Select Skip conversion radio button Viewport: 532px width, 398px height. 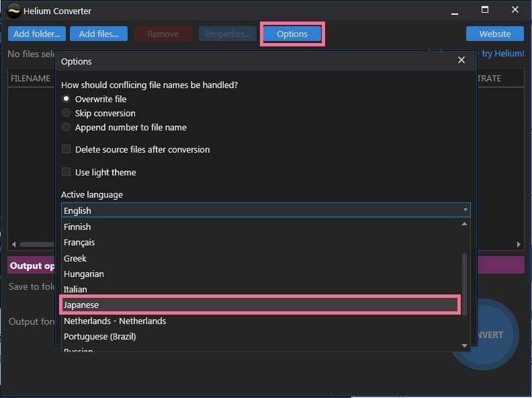[66, 113]
